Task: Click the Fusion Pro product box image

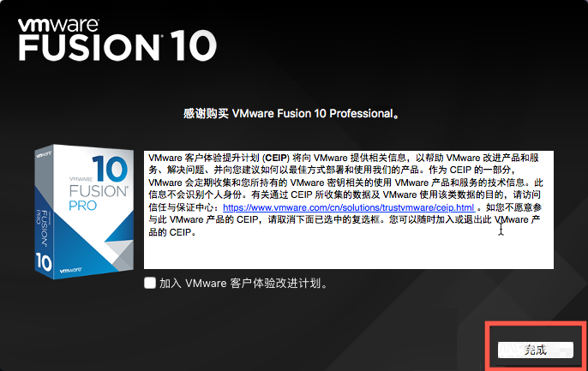Action: point(84,212)
